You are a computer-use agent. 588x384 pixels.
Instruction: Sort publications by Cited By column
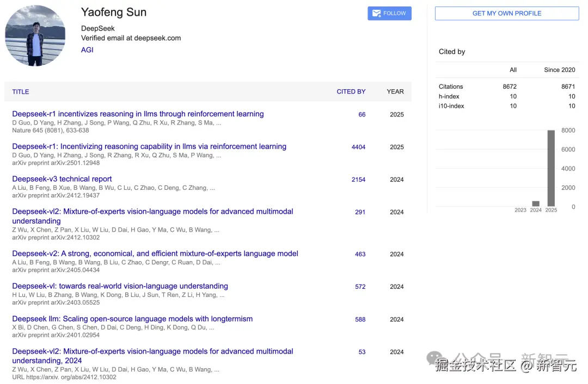tap(351, 92)
